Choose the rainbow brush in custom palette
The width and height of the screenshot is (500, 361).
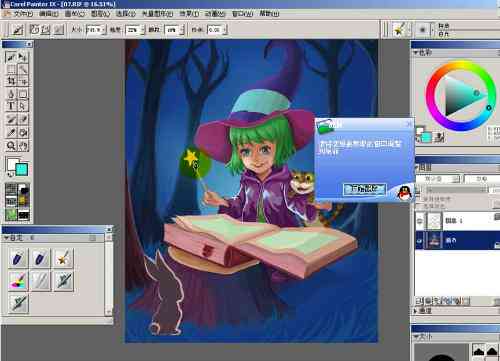tap(18, 281)
